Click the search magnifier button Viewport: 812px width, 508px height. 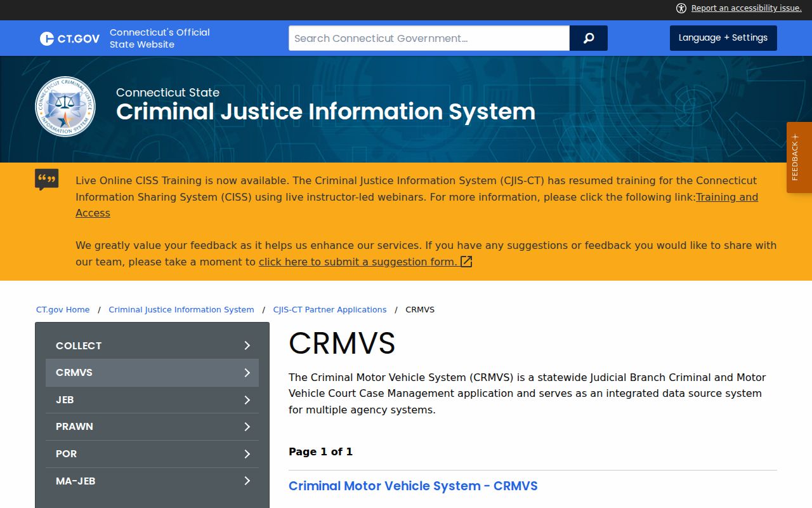(x=589, y=38)
